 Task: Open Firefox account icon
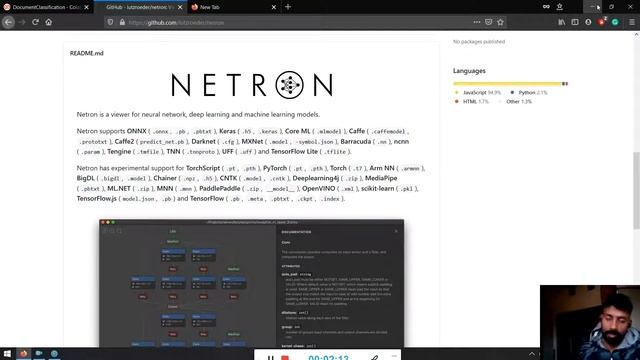pos(588,22)
